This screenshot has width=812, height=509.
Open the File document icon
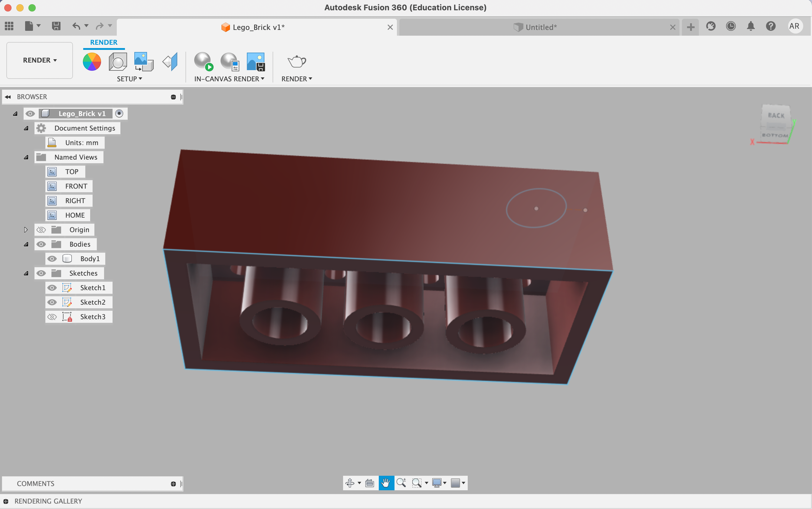29,26
